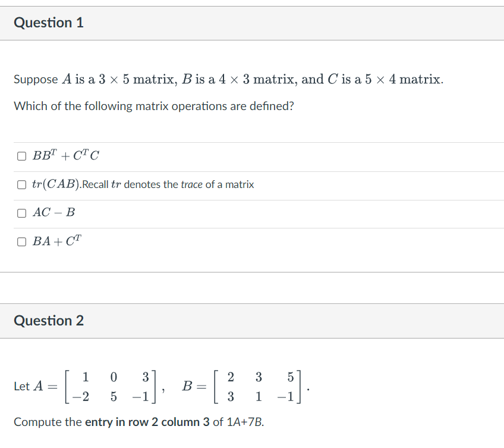Check the option AC − B
Screen dimensions: 504x448
pyautogui.click(x=21, y=212)
